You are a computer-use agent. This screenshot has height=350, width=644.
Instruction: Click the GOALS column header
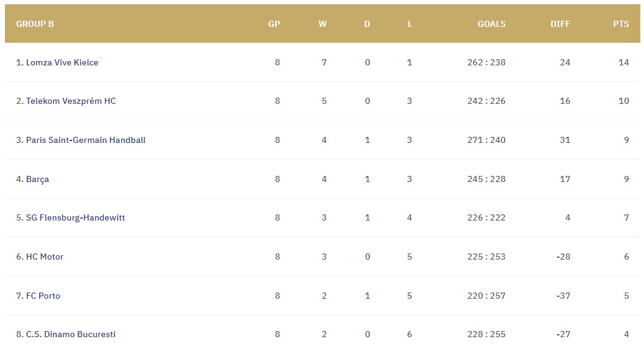[491, 24]
